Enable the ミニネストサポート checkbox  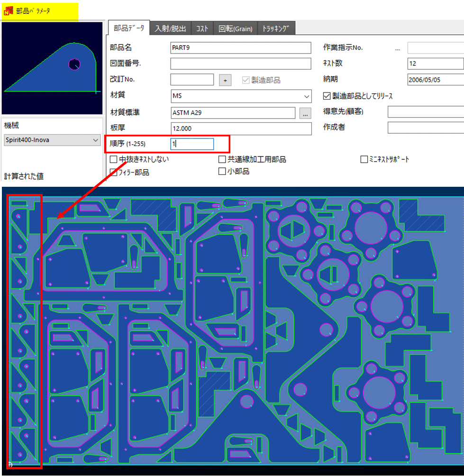[364, 159]
